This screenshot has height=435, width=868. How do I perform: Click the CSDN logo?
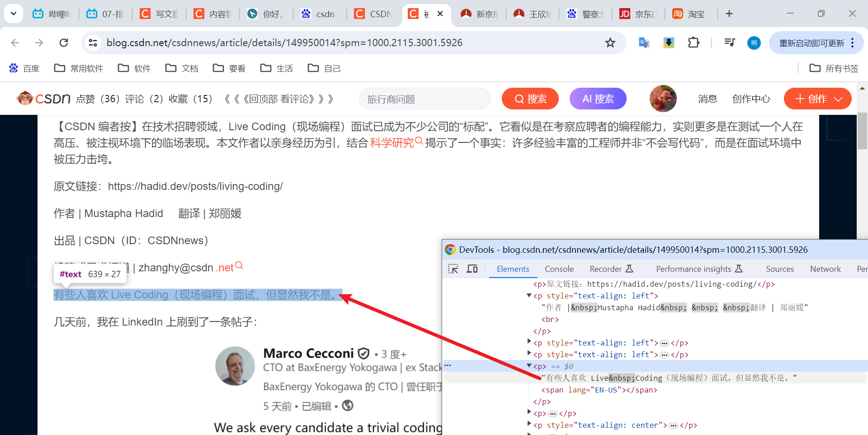(x=43, y=98)
